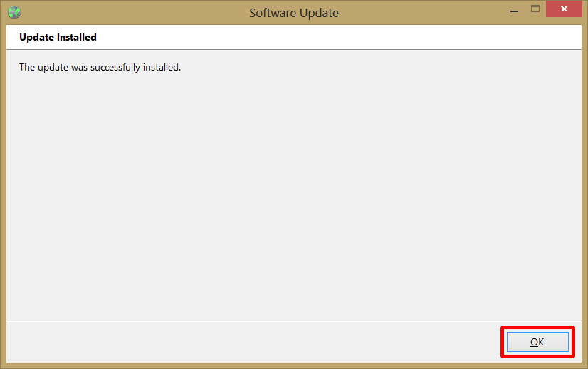Screen dimensions: 588x369
Task: Click the window's bottom border edge
Action: [x=293, y=366]
